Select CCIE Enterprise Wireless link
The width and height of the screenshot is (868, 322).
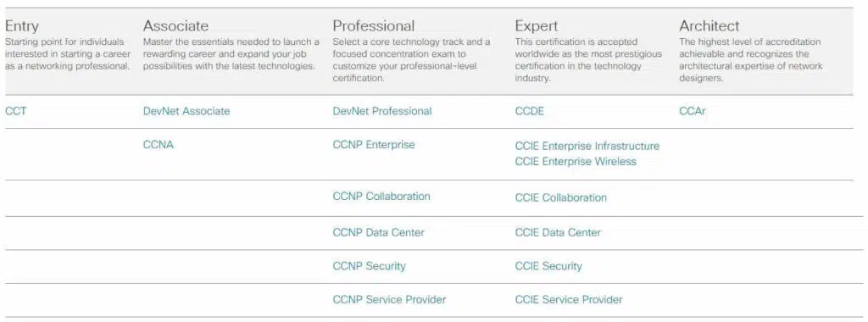pyautogui.click(x=576, y=162)
